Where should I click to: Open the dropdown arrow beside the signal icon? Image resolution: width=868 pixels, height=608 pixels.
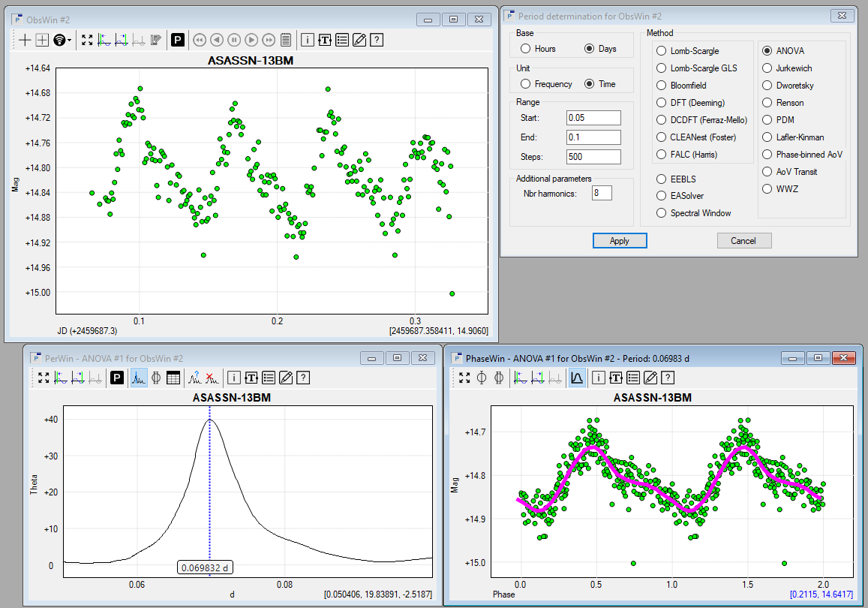(x=71, y=40)
